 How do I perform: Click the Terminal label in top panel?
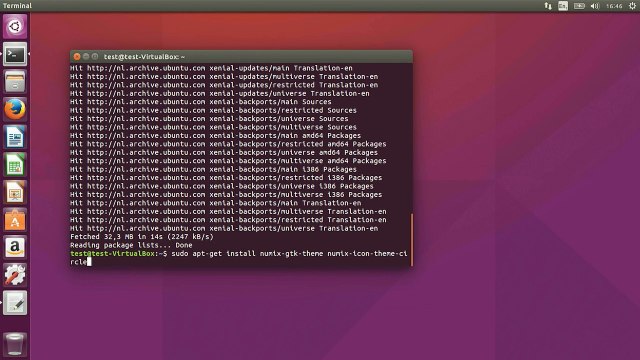pos(17,6)
